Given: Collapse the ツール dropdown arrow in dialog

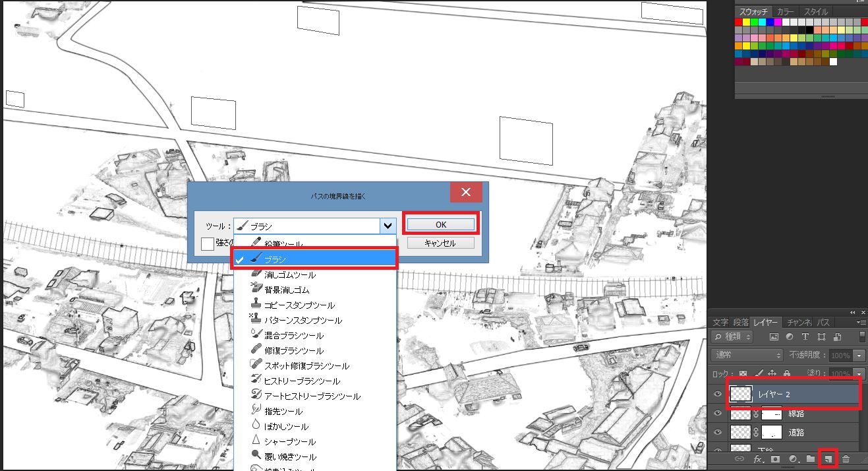Looking at the screenshot, I should point(388,226).
